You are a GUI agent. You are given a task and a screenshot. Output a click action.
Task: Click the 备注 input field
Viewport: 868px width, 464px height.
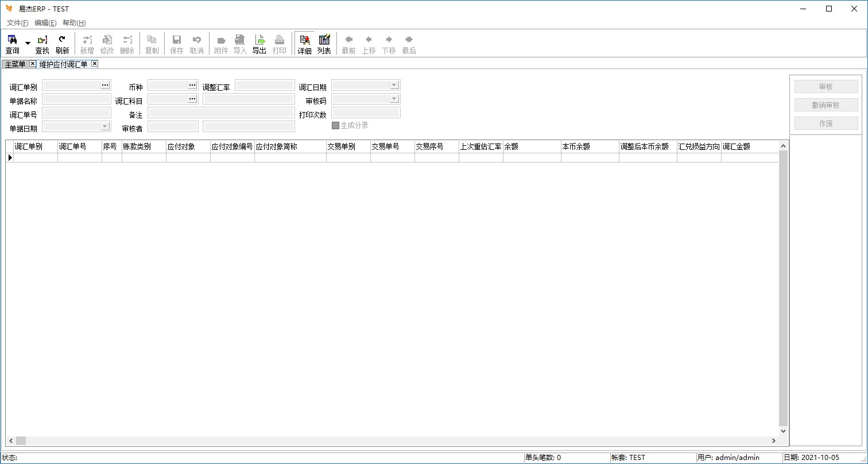(x=221, y=113)
